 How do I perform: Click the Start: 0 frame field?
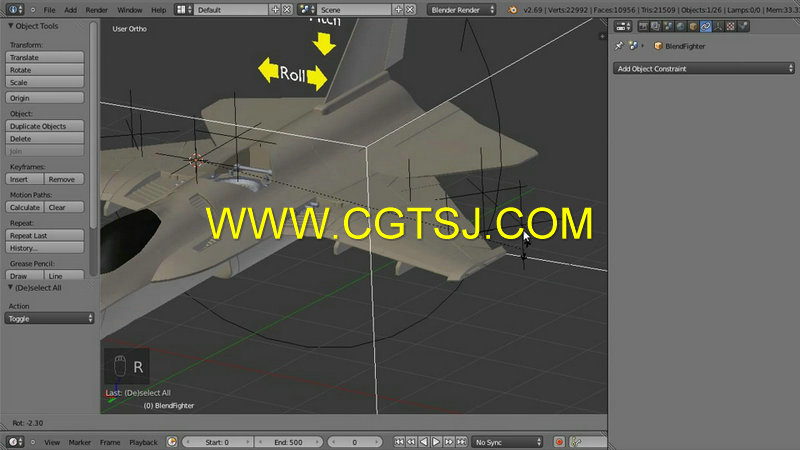tap(217, 442)
